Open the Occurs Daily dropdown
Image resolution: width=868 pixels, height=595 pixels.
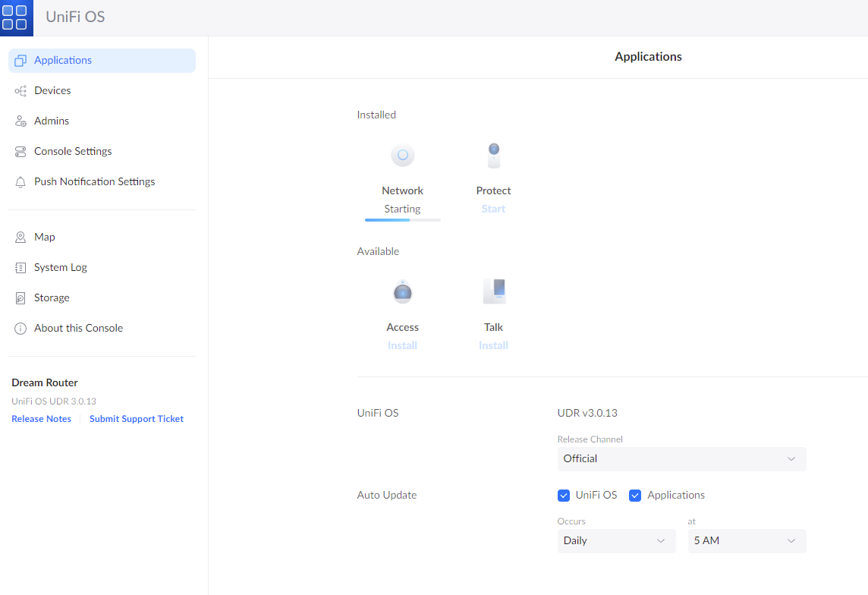pos(616,541)
